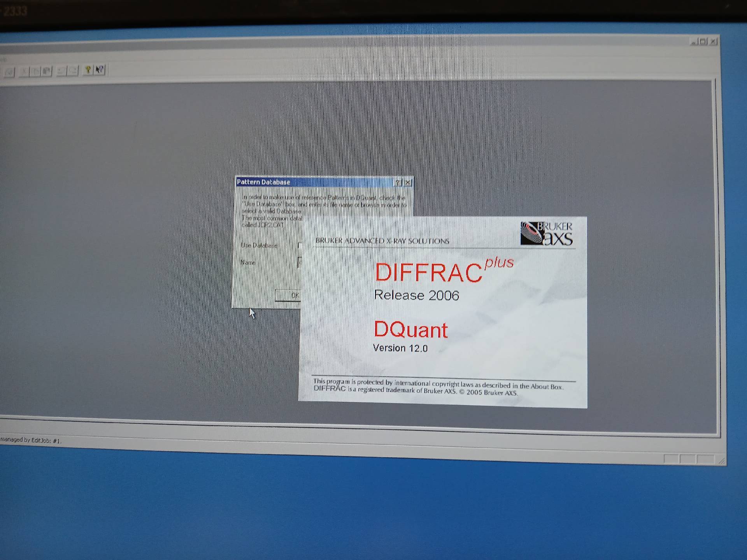747x560 pixels.
Task: Click the yellow lightbulb About icon
Action: point(88,70)
